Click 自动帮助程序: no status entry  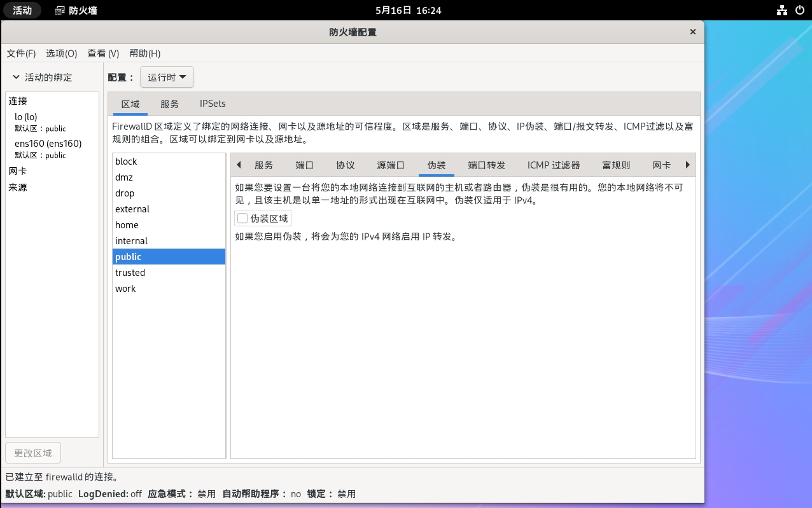tap(262, 494)
